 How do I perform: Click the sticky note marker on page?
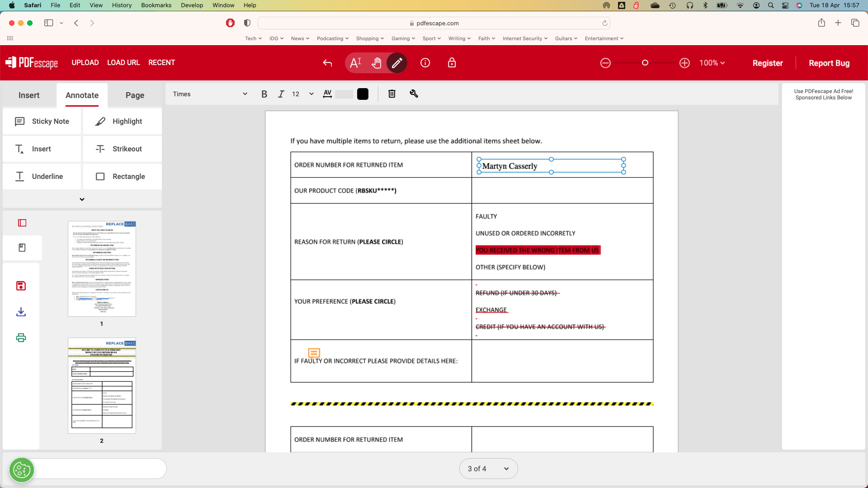click(x=314, y=352)
